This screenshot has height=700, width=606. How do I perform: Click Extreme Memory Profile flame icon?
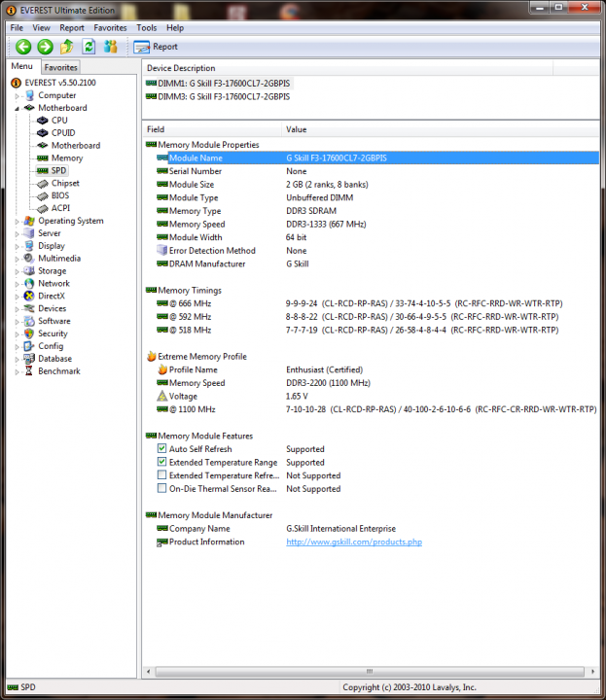(x=152, y=356)
